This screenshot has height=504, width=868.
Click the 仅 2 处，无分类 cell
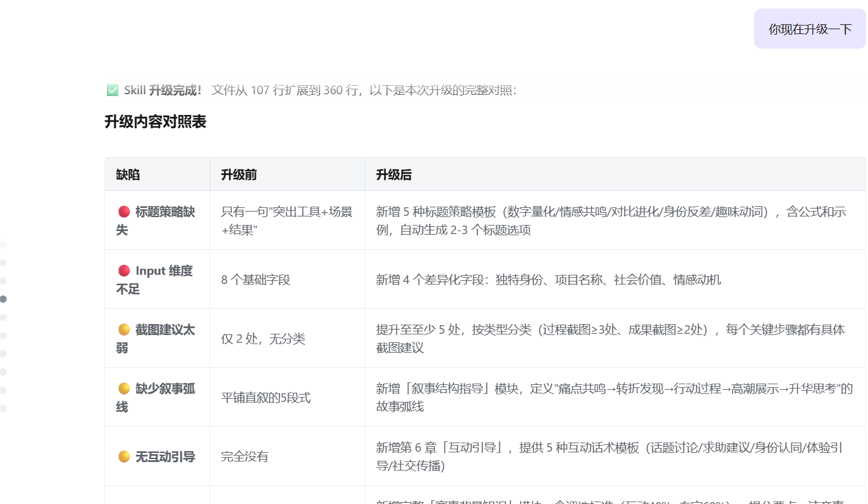(263, 339)
